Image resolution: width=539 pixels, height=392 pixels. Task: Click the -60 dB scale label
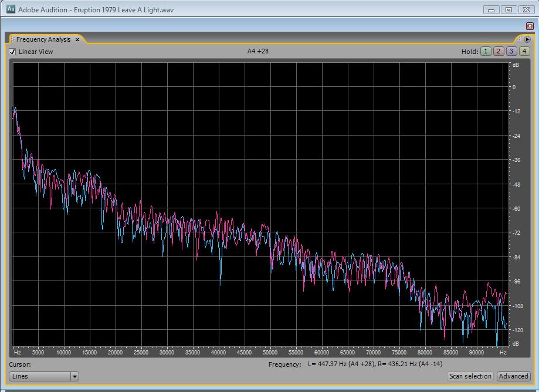tap(516, 208)
